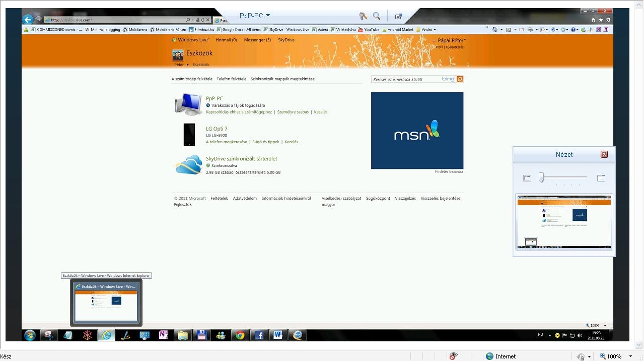Viewport: 644px width, 361px height.
Task: Click the Nézet preview thumbnail
Action: [x=564, y=222]
